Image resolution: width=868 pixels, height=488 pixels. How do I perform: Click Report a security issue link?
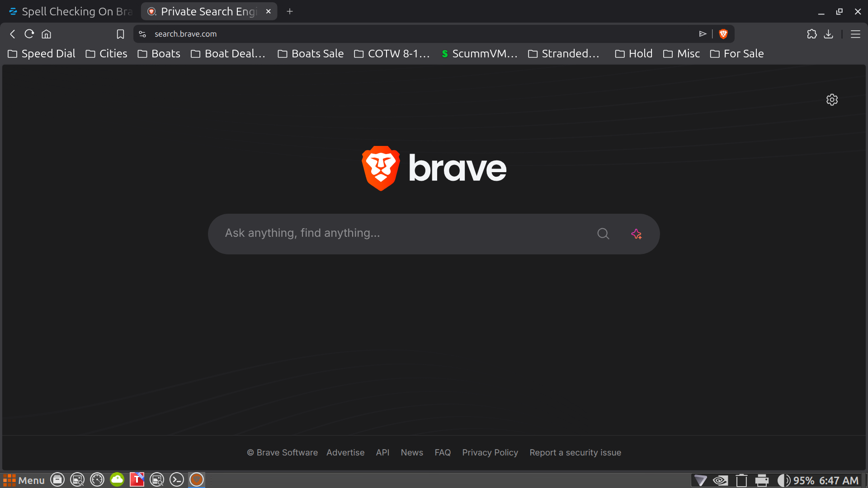coord(575,452)
